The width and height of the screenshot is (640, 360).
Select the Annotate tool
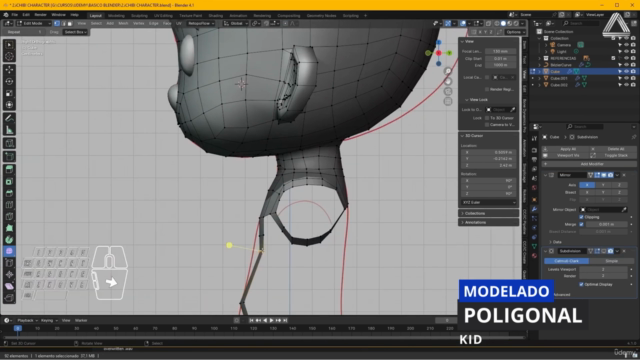point(9,118)
